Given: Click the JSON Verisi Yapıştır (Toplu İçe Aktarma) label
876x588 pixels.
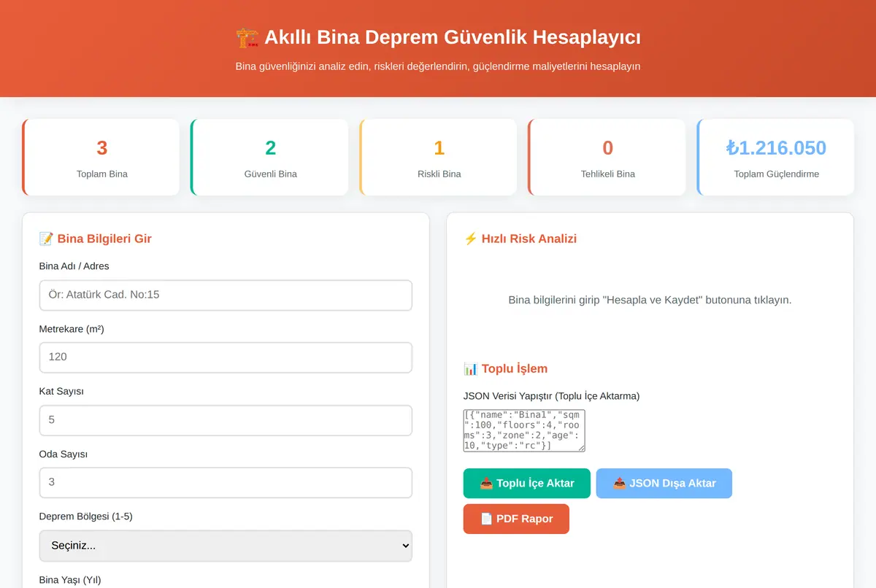Looking at the screenshot, I should 551,396.
